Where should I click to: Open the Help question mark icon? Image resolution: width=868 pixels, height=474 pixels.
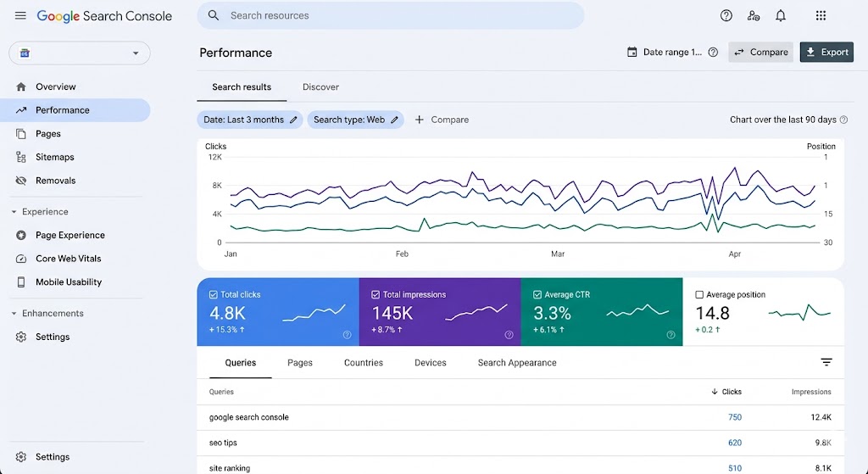pos(726,15)
